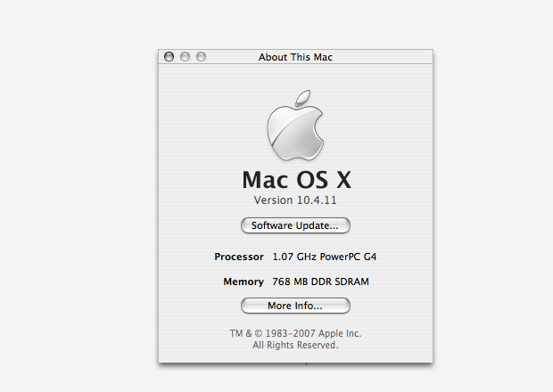Click the Memory label
The image size is (553, 392).
click(x=243, y=282)
